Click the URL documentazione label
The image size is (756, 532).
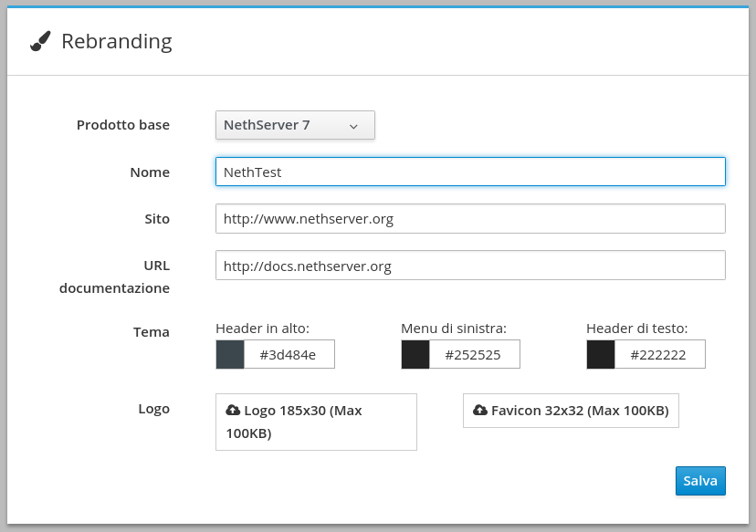tap(115, 276)
